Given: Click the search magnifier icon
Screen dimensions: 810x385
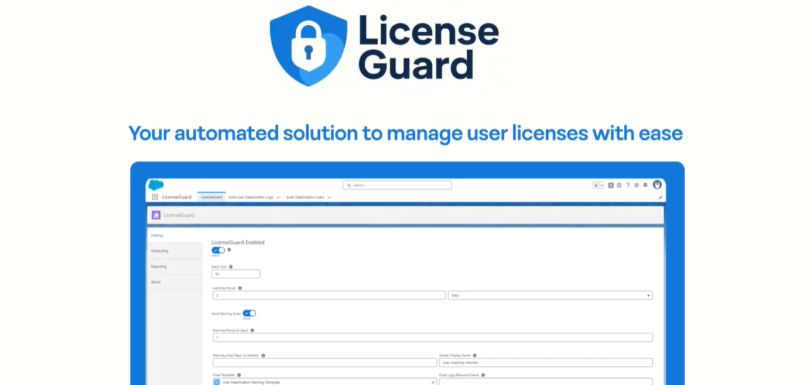Looking at the screenshot, I should pos(350,185).
